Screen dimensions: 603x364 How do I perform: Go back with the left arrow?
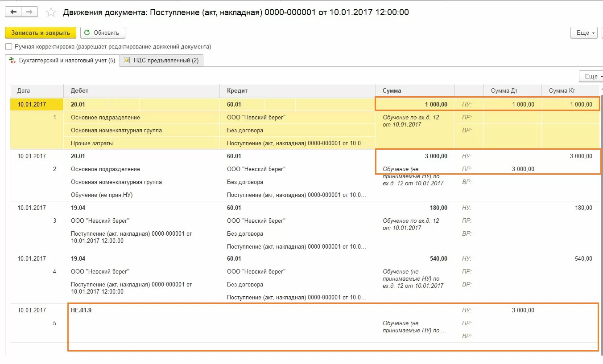tap(13, 12)
